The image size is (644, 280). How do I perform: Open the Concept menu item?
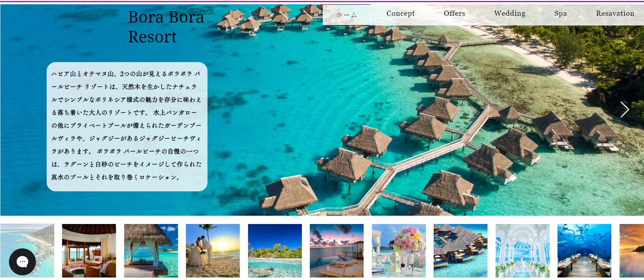click(401, 14)
